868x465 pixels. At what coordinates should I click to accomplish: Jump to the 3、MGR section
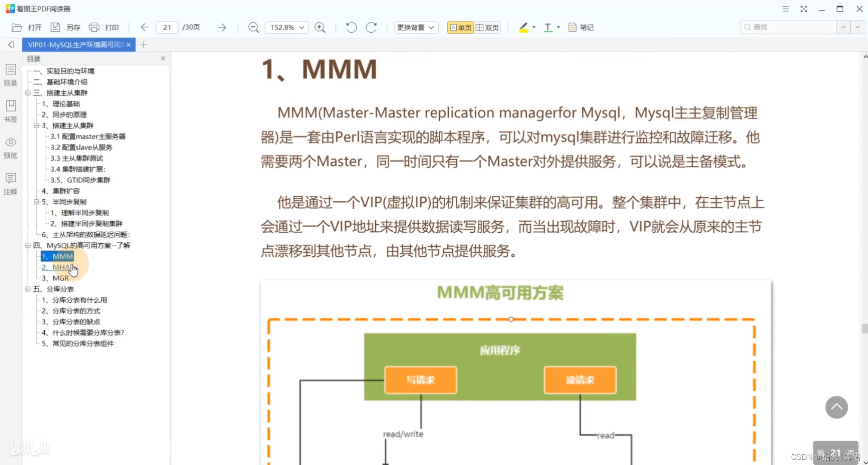[55, 278]
